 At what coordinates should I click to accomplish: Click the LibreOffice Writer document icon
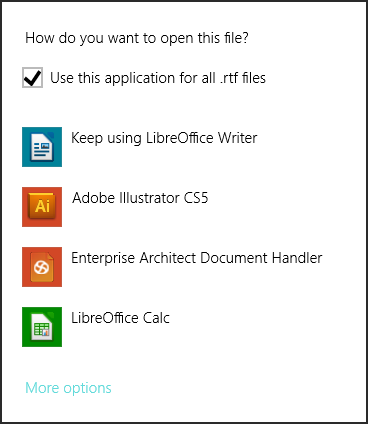click(42, 147)
